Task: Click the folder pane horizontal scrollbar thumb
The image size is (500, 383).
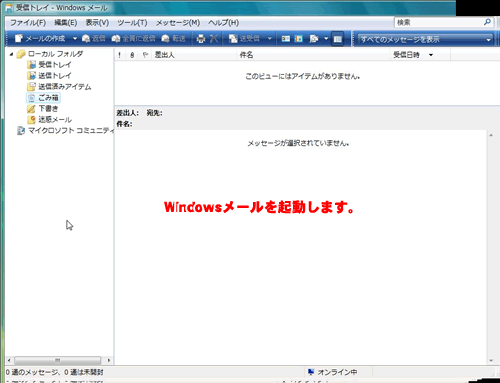Action: [x=57, y=360]
